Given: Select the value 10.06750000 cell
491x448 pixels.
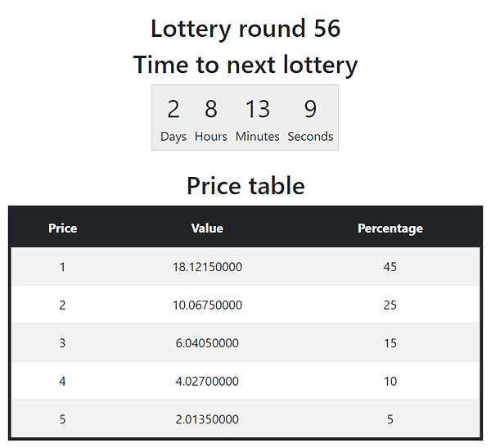Looking at the screenshot, I should pos(207,305).
